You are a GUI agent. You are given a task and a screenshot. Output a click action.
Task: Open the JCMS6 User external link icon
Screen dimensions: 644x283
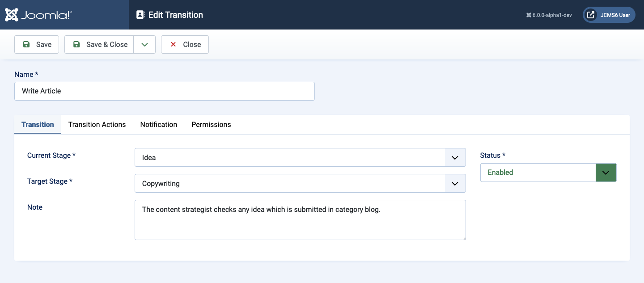591,15
